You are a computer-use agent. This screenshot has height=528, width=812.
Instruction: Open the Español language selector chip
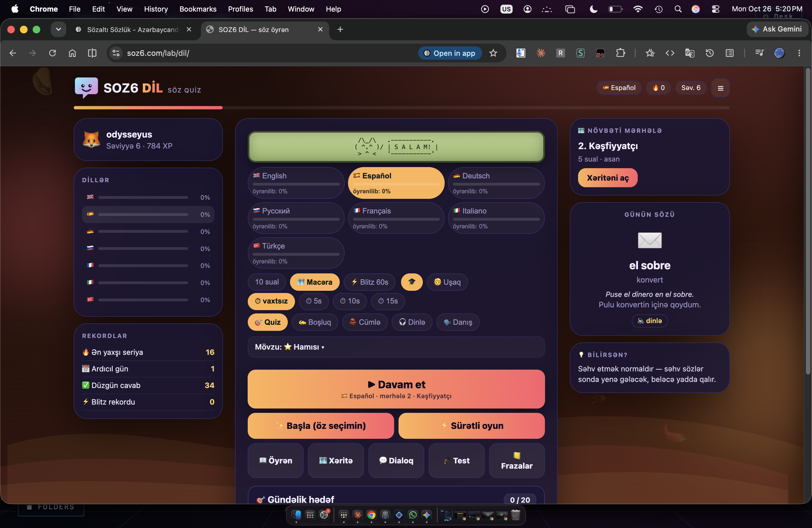coord(619,88)
